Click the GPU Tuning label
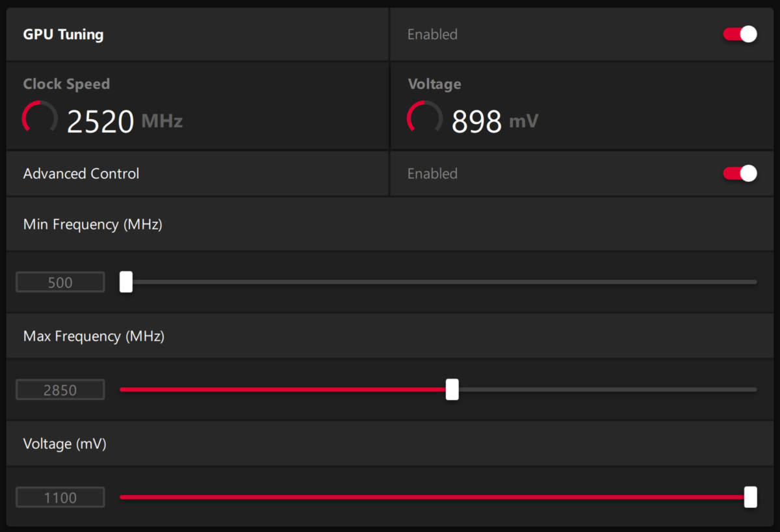780x532 pixels. coord(63,34)
